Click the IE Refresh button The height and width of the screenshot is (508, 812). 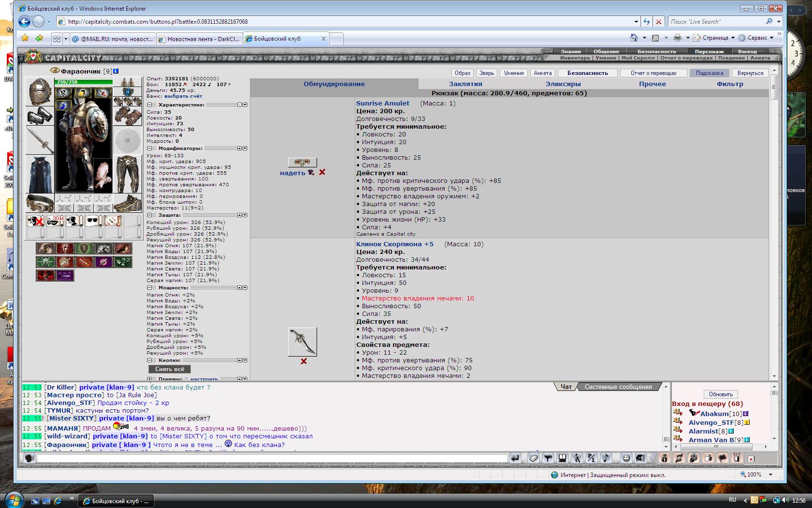coord(646,21)
